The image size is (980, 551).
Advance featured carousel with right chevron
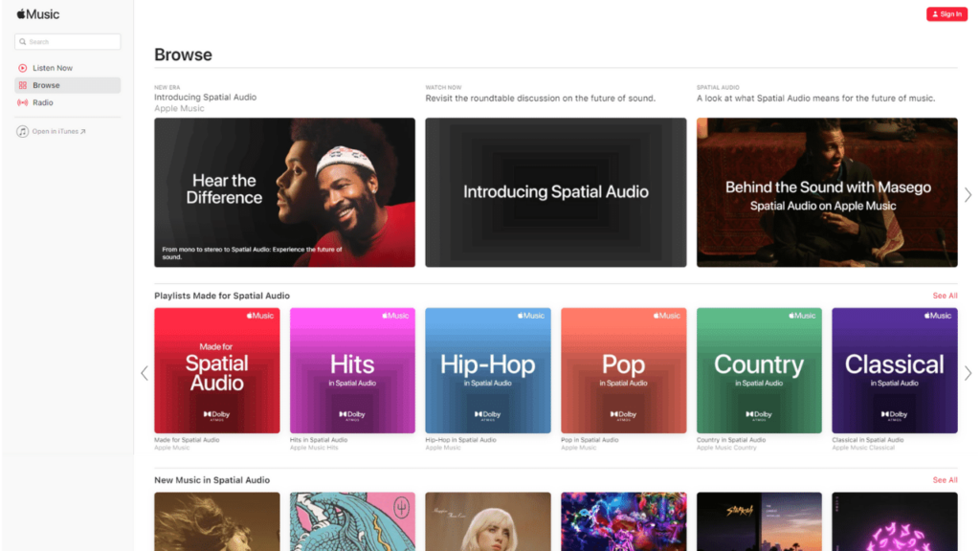coord(968,195)
